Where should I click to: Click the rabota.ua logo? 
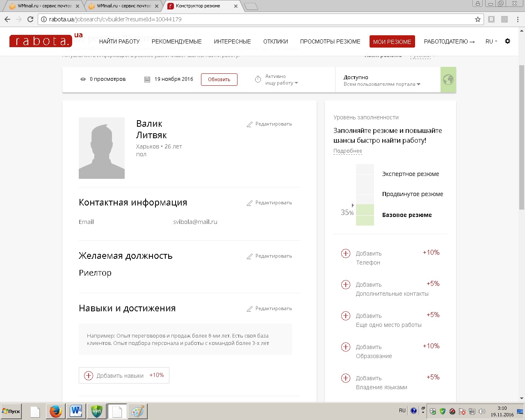(x=41, y=41)
